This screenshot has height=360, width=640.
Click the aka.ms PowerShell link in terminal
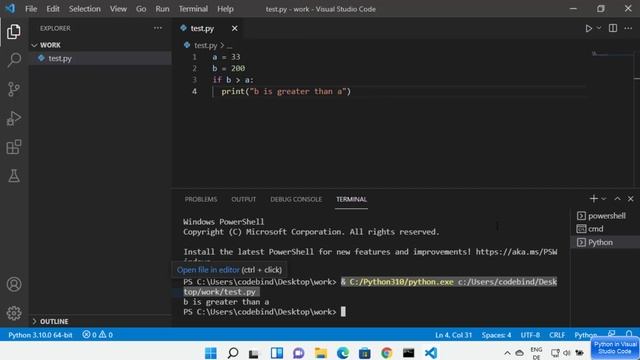pos(516,252)
